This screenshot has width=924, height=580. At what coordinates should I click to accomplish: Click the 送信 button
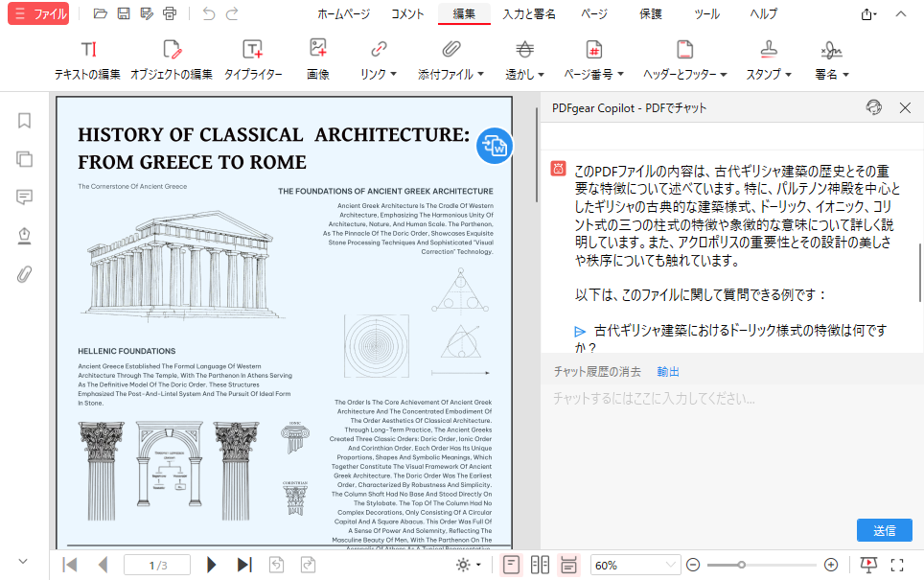[884, 530]
